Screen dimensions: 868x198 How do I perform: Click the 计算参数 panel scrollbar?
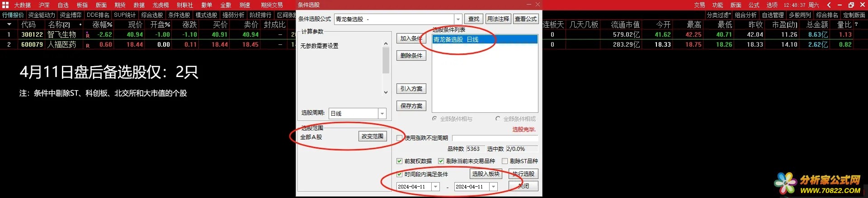[386, 68]
